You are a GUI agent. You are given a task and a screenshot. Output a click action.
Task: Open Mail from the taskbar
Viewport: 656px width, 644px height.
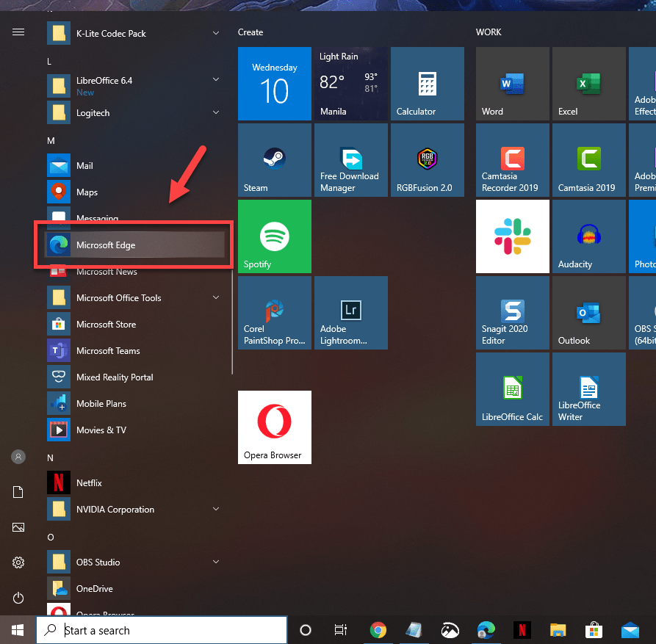tap(630, 630)
